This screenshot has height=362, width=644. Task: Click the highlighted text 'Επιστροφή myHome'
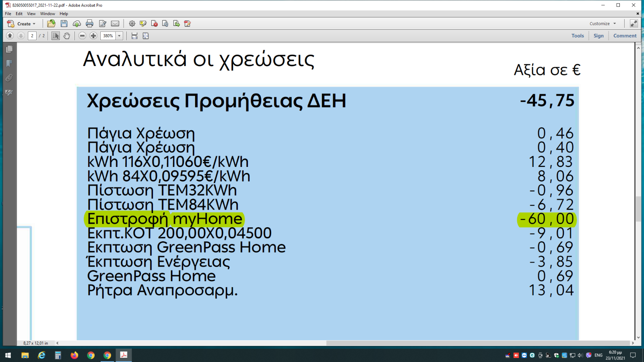pyautogui.click(x=165, y=219)
